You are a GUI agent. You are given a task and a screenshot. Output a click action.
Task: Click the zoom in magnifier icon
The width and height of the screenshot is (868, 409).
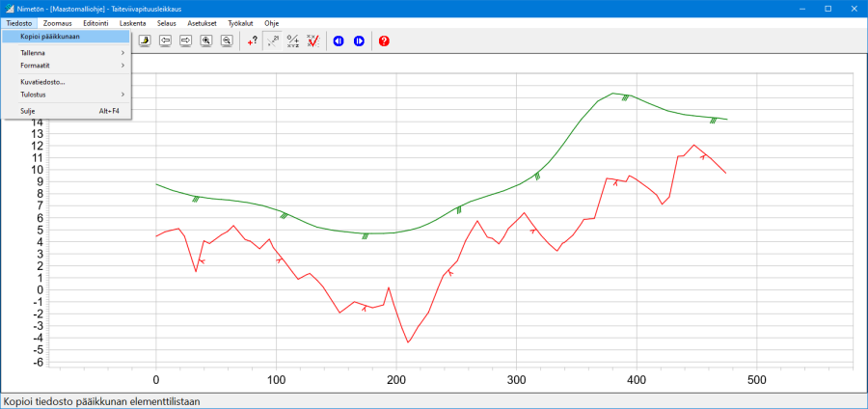click(x=206, y=41)
